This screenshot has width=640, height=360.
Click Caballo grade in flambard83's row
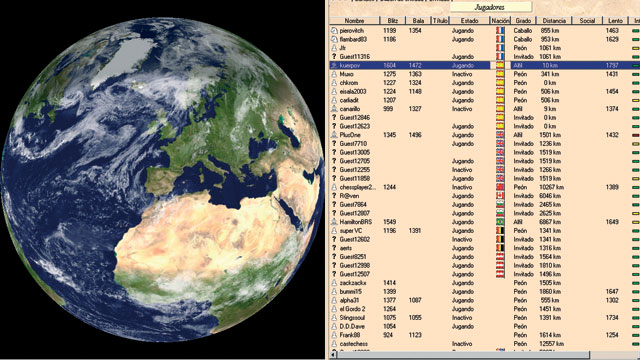tap(522, 39)
